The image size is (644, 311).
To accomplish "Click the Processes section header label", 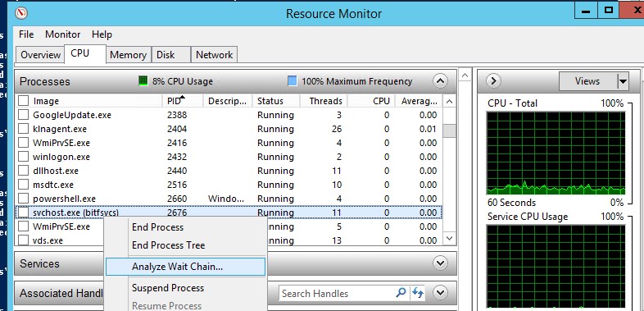I will (45, 81).
